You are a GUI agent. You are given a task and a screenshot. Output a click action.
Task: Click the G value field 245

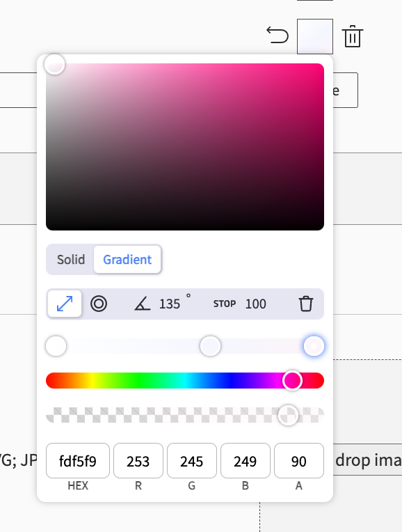tap(191, 461)
